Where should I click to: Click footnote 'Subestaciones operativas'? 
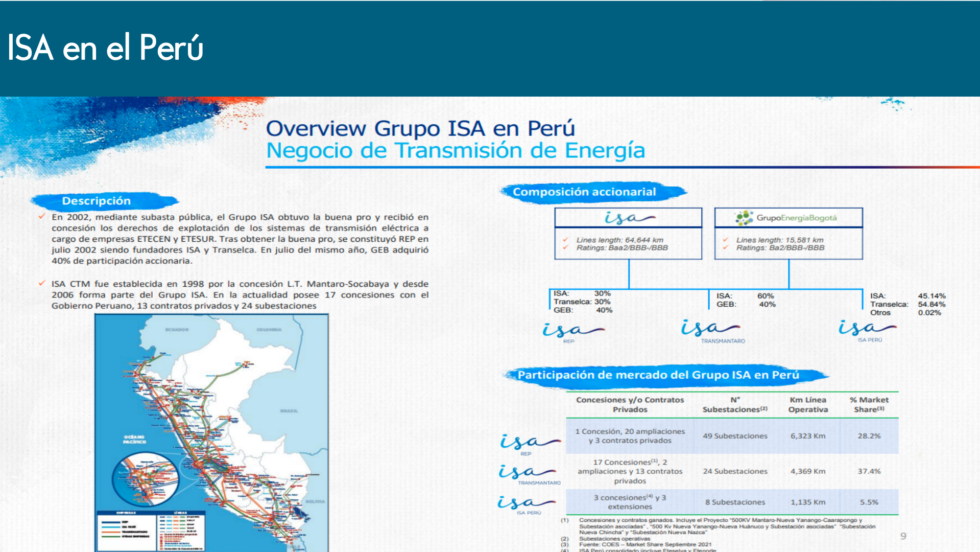click(x=614, y=538)
